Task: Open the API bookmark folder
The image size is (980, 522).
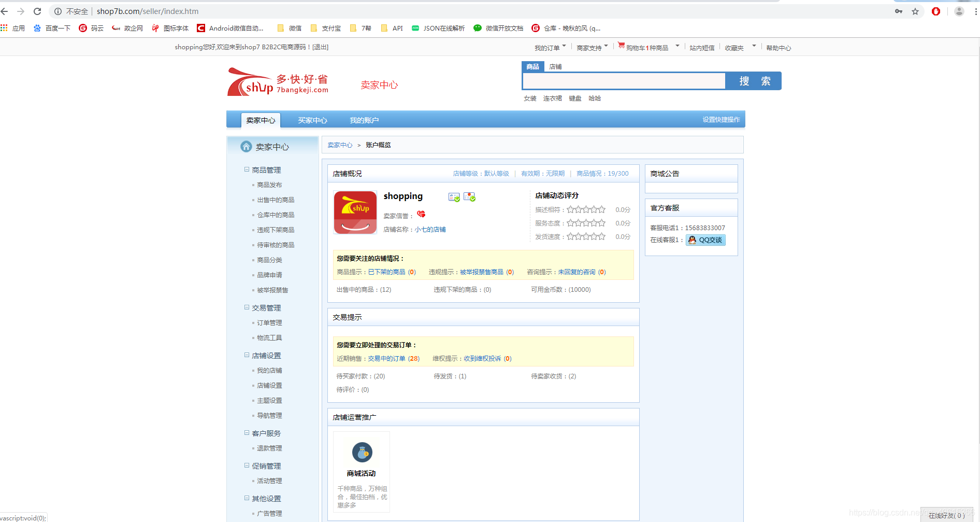Action: [392, 28]
